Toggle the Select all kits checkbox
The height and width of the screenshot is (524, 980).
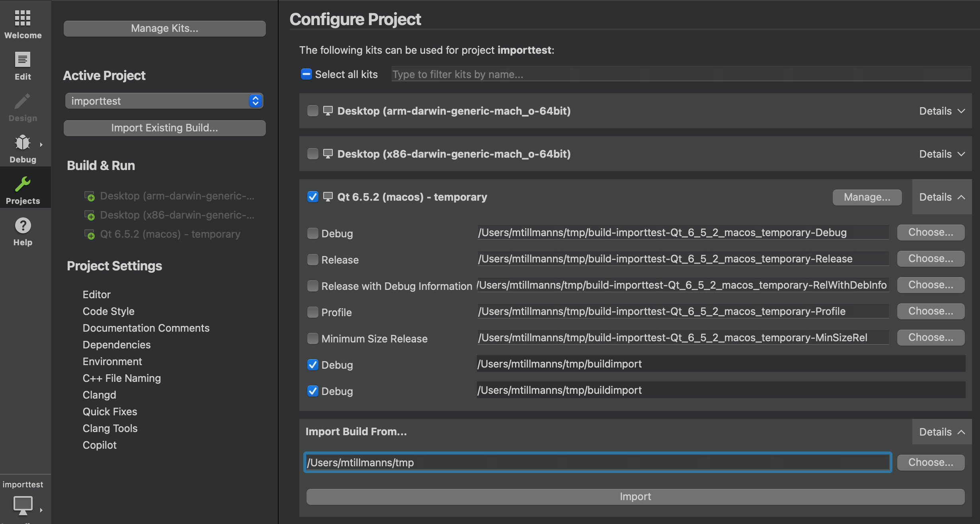click(306, 74)
